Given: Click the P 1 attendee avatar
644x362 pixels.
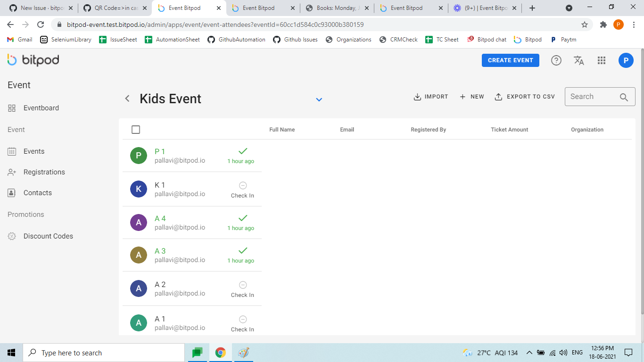Looking at the screenshot, I should pos(139,156).
